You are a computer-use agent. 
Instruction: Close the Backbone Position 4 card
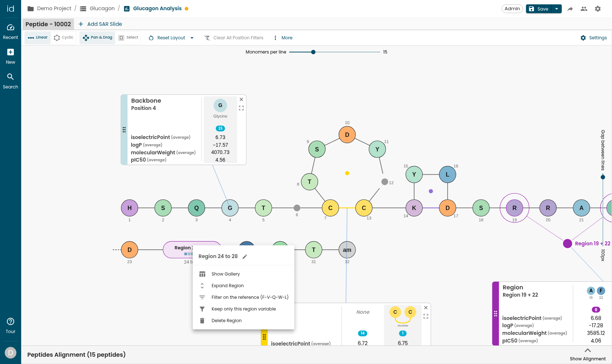(241, 99)
